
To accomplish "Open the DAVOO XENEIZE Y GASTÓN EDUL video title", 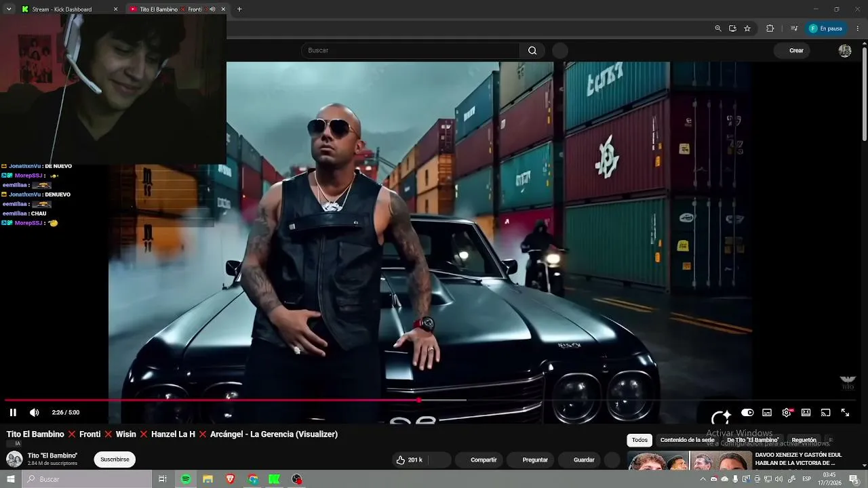I will (798, 459).
